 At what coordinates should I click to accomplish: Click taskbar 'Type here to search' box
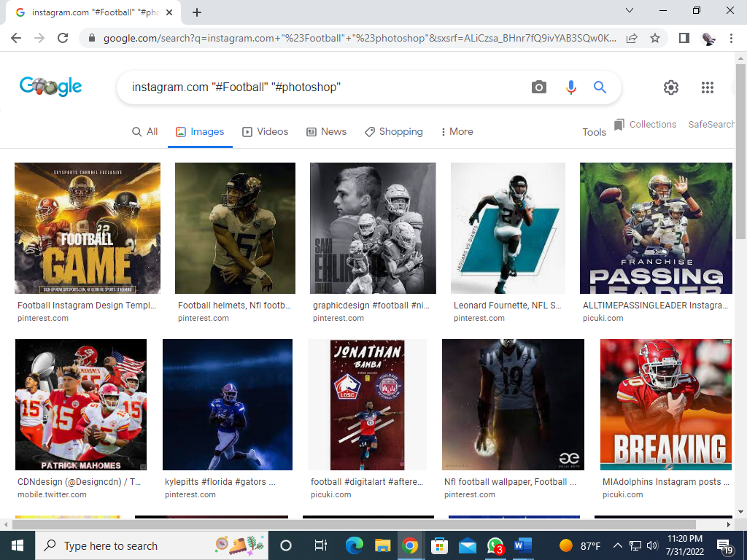tap(152, 545)
